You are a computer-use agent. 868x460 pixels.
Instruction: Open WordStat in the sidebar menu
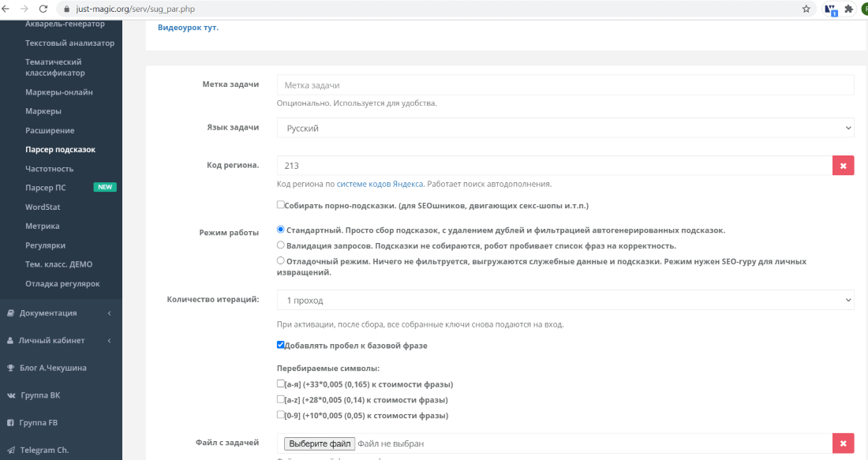point(43,207)
